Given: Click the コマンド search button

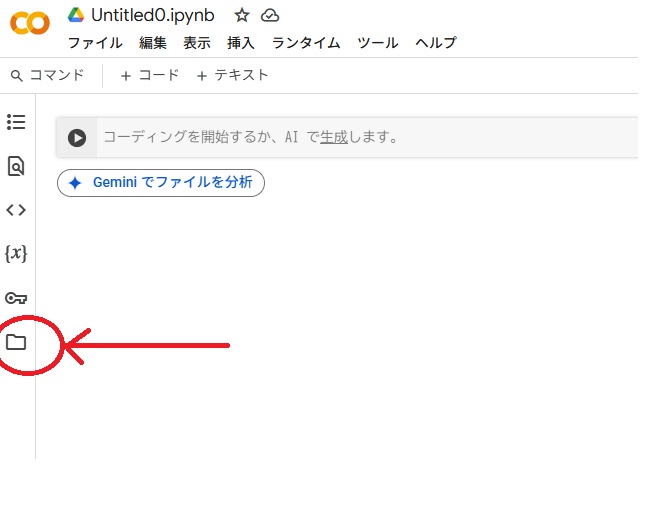Looking at the screenshot, I should click(x=47, y=75).
